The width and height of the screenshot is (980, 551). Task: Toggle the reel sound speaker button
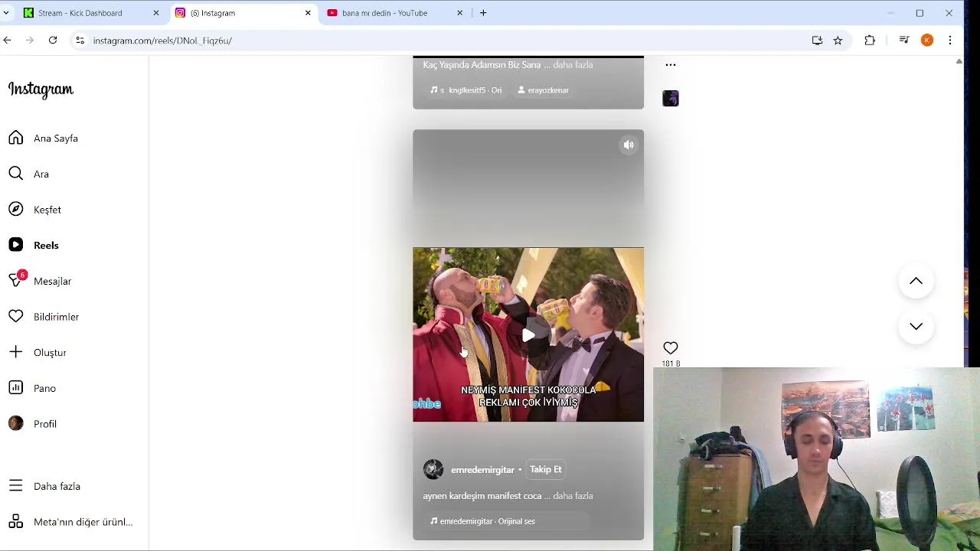[629, 145]
